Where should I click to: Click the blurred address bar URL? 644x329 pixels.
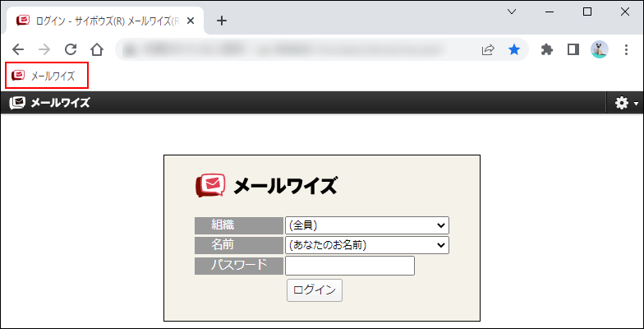click(283, 49)
